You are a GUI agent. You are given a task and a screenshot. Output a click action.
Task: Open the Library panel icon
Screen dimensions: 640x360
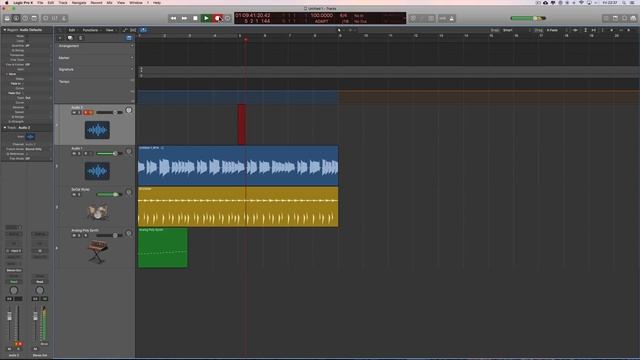pyautogui.click(x=7, y=18)
